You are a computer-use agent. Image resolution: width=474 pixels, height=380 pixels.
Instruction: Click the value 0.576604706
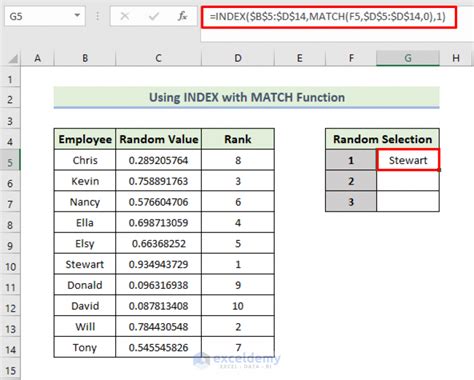[159, 202]
